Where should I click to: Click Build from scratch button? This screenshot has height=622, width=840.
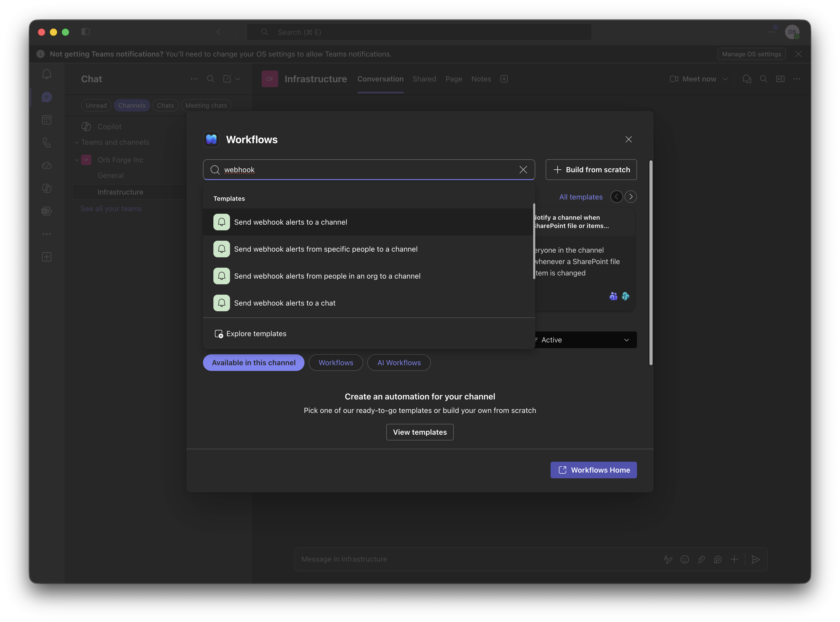(x=591, y=170)
